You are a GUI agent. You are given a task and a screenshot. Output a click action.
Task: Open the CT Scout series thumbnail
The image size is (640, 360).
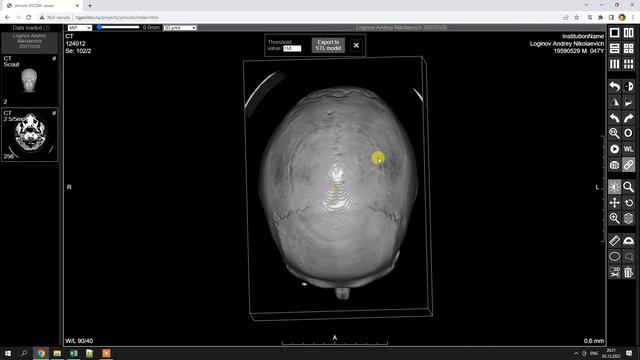[x=29, y=80]
